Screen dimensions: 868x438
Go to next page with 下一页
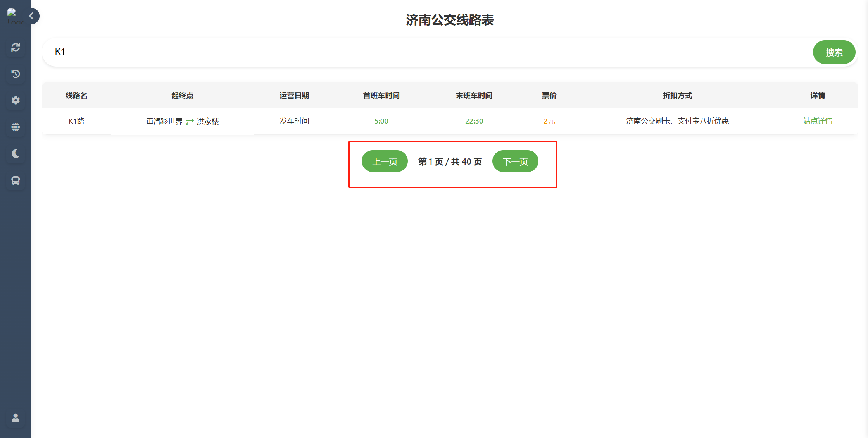(x=515, y=161)
